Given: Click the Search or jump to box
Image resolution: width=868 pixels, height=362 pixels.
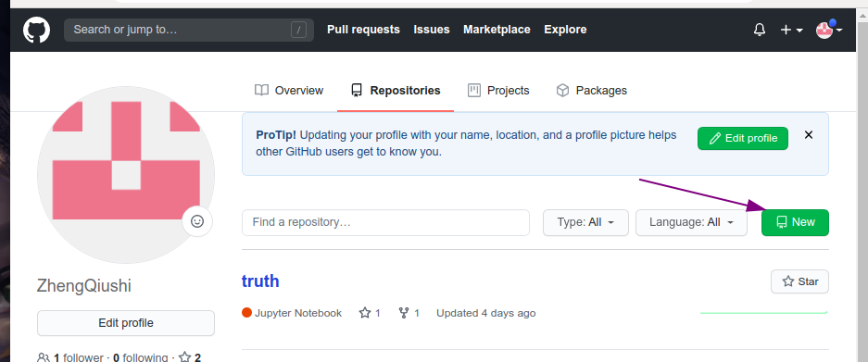Looking at the screenshot, I should coord(189,30).
